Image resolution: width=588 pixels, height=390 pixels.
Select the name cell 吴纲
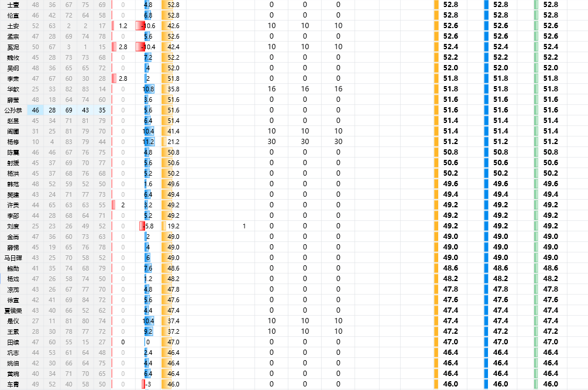coord(13,69)
